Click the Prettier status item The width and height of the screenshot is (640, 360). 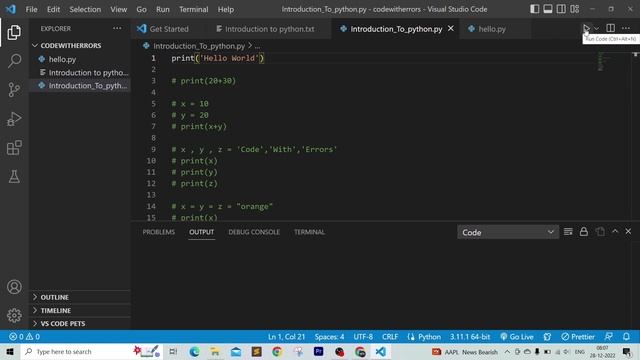578,337
